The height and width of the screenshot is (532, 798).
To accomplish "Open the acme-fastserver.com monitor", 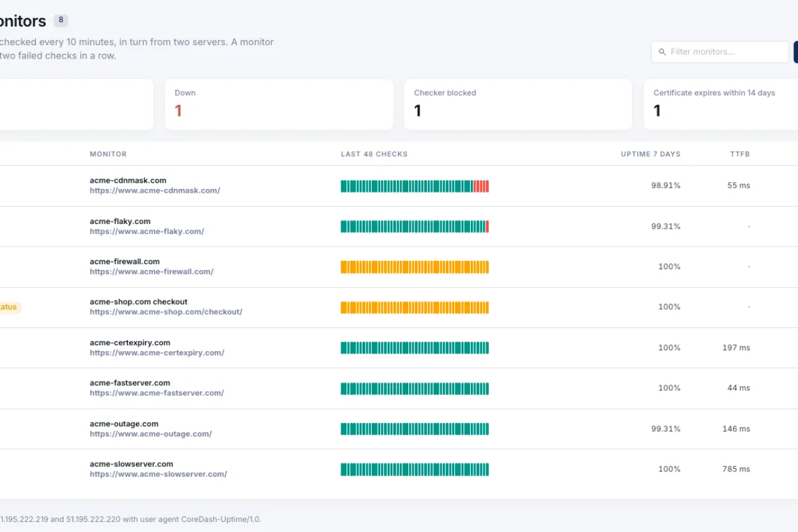I will [x=130, y=383].
